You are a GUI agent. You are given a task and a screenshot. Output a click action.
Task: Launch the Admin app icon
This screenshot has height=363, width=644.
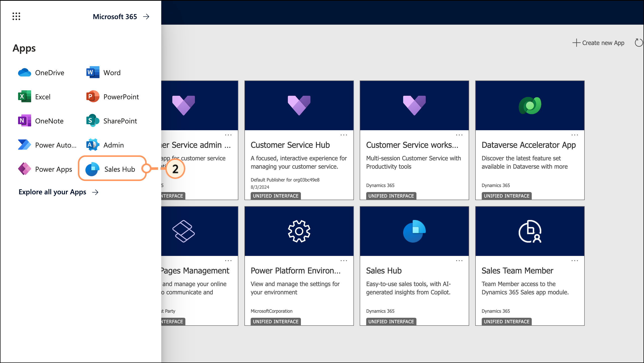pyautogui.click(x=93, y=145)
